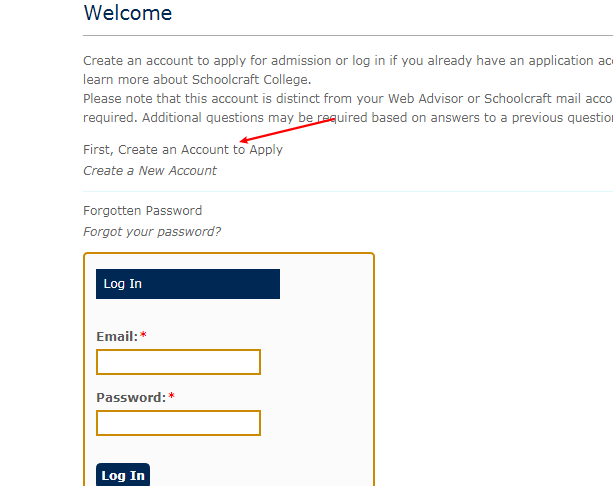The height and width of the screenshot is (486, 613).
Task: Click the sentence starting Create an account to apply
Action: pos(348,61)
